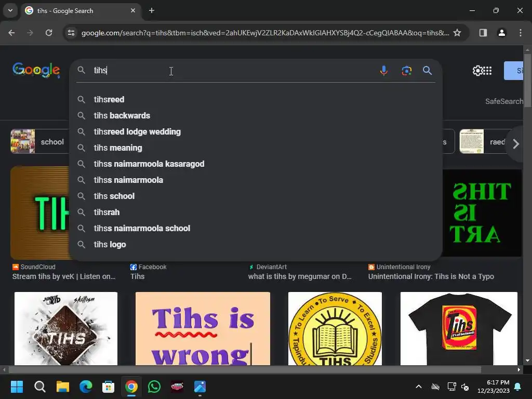The image size is (532, 399).
Task: Open Google Lens image search icon
Action: [406, 71]
